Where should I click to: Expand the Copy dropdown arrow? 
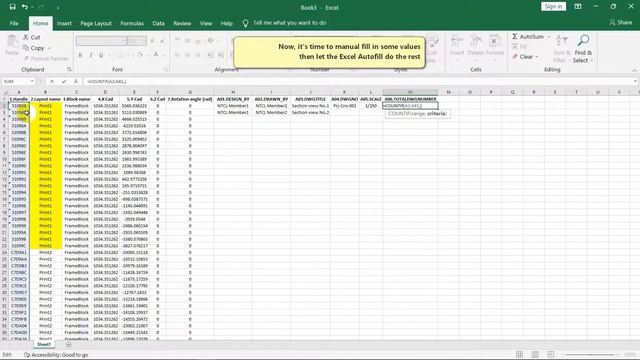[x=49, y=48]
